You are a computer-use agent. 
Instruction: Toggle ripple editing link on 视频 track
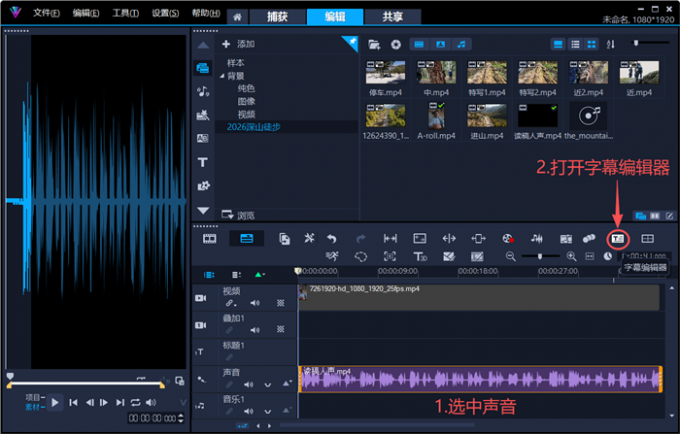pos(229,303)
